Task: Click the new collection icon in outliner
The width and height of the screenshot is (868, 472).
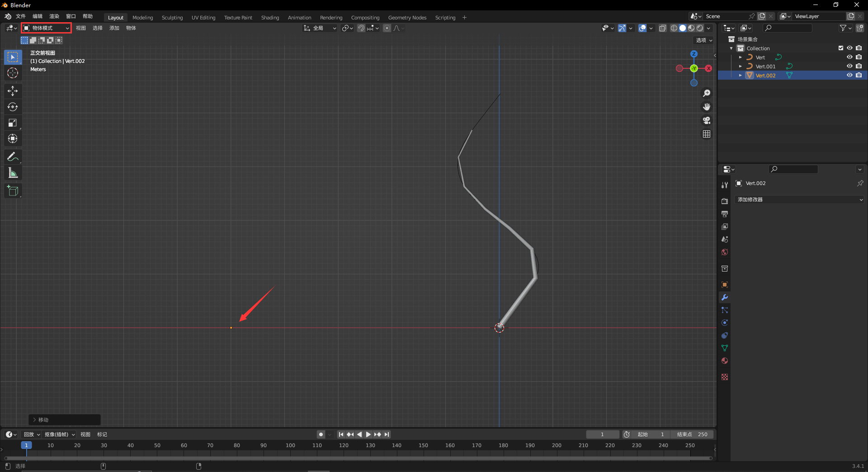Action: click(x=860, y=28)
